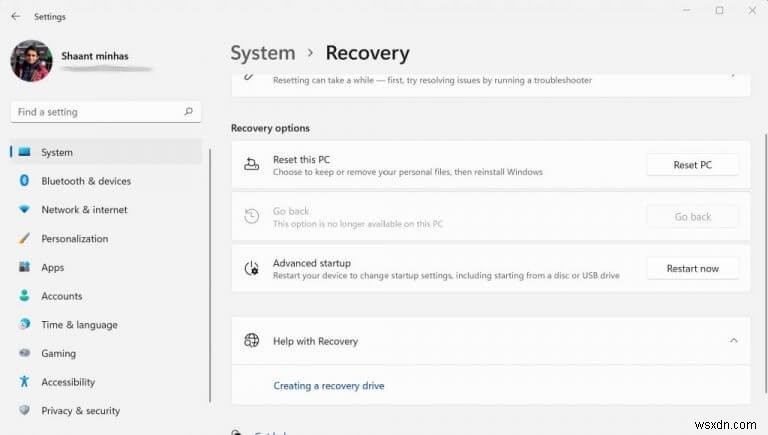Click the Reset this PC icon
This screenshot has width=768, height=435.
click(251, 165)
